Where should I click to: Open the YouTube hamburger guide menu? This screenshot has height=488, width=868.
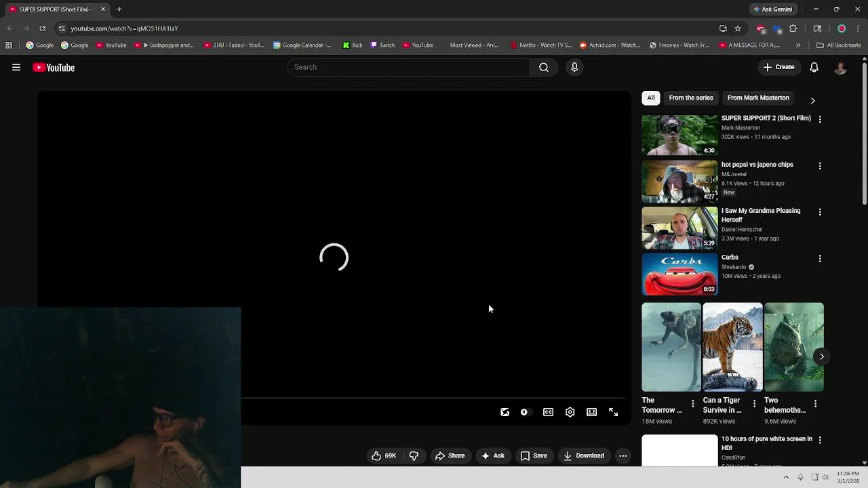[16, 67]
